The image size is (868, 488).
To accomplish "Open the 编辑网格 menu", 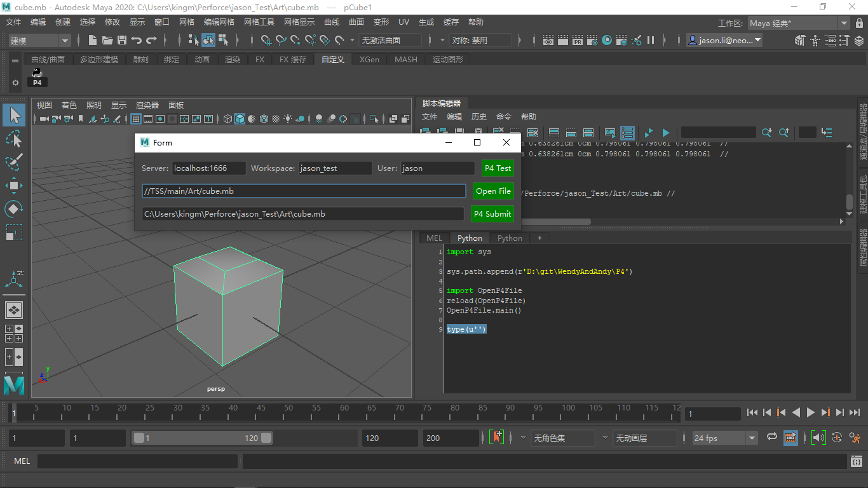I will click(x=219, y=22).
